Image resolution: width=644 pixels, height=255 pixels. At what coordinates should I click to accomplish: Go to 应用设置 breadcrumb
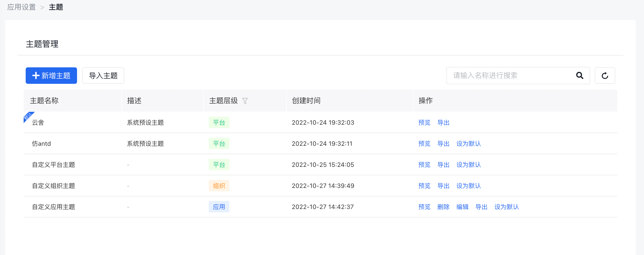(x=22, y=7)
